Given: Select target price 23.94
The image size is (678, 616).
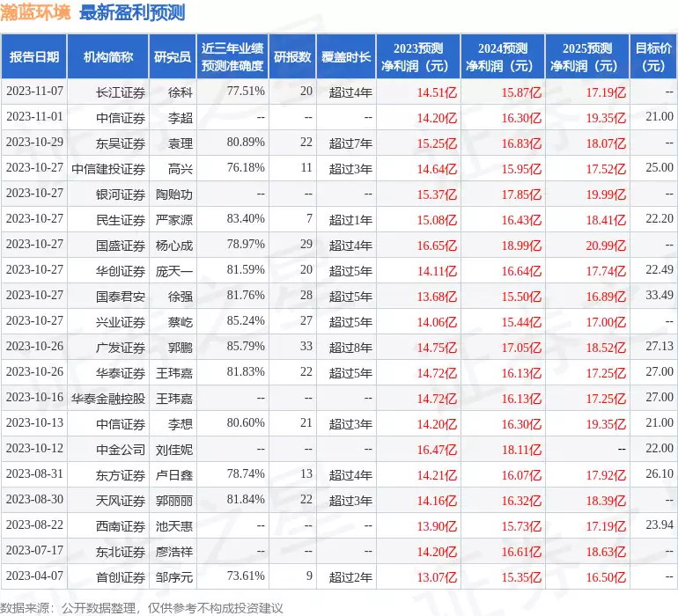Looking at the screenshot, I should [x=660, y=524].
